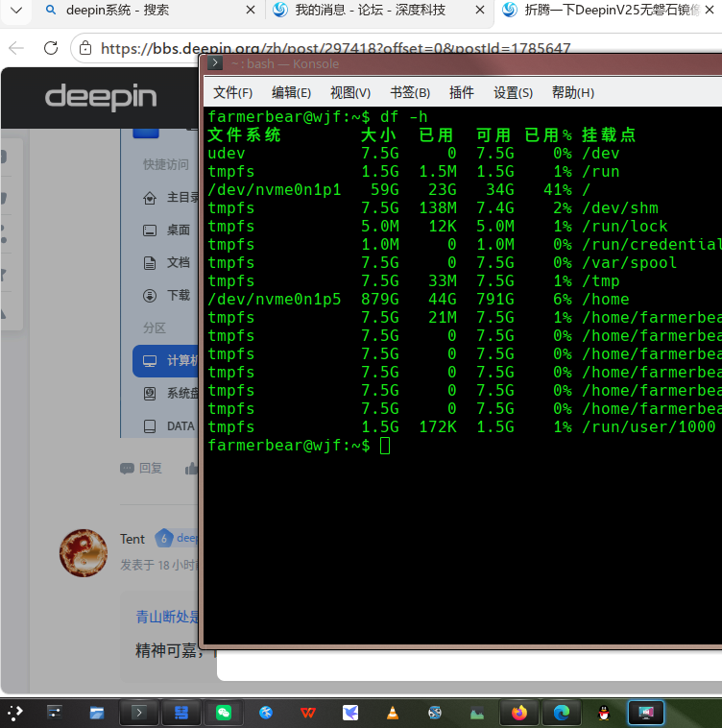Open the 插件 menu in Konsole
This screenshot has width=722, height=728.
[x=461, y=93]
